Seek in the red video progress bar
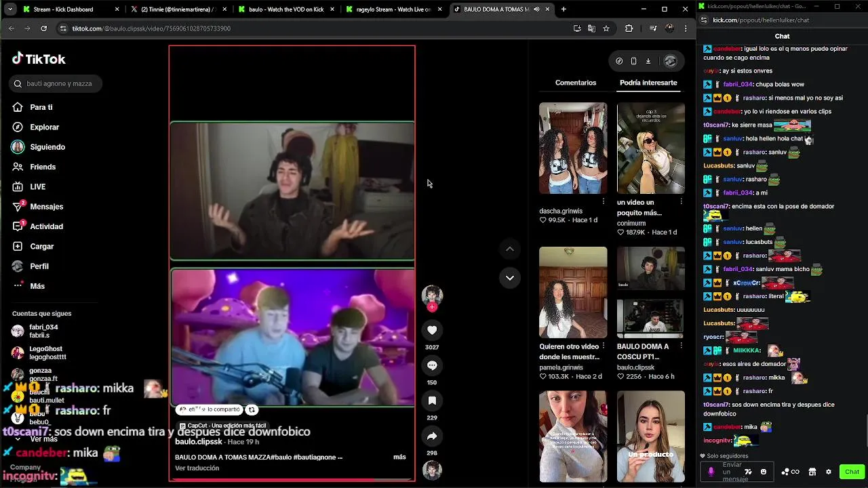The width and height of the screenshot is (868, 488). [x=292, y=479]
